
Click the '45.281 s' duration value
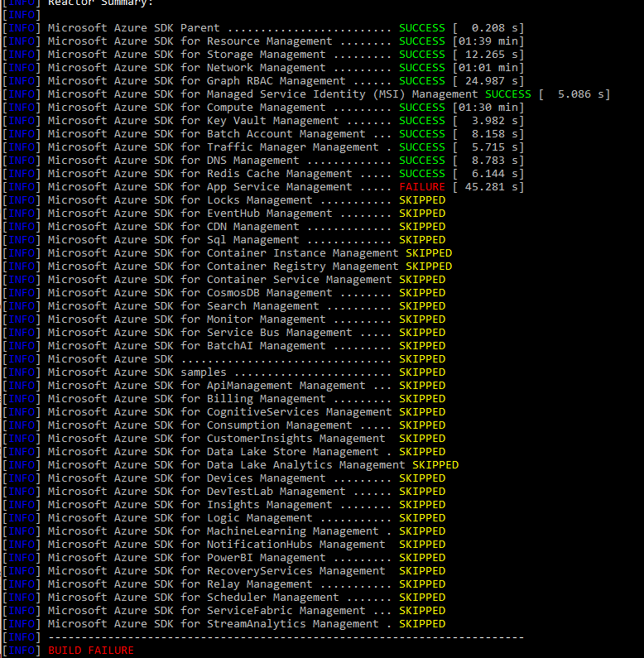click(x=491, y=187)
